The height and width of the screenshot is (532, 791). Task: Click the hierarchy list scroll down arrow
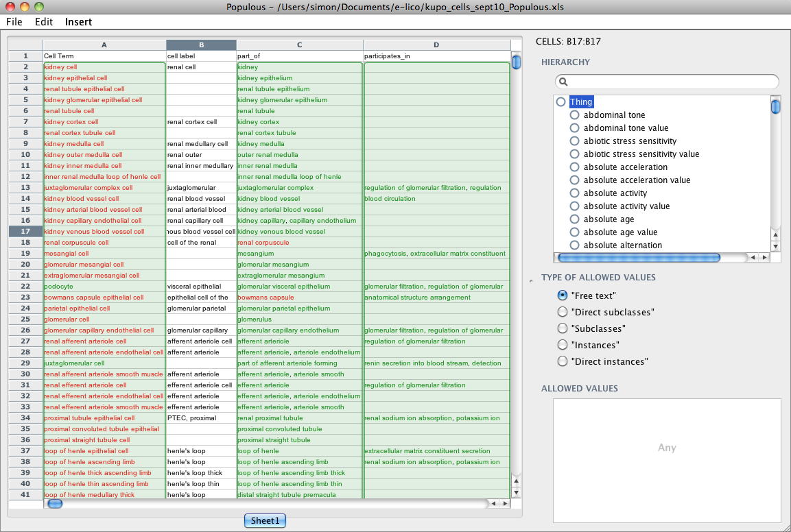tap(775, 245)
